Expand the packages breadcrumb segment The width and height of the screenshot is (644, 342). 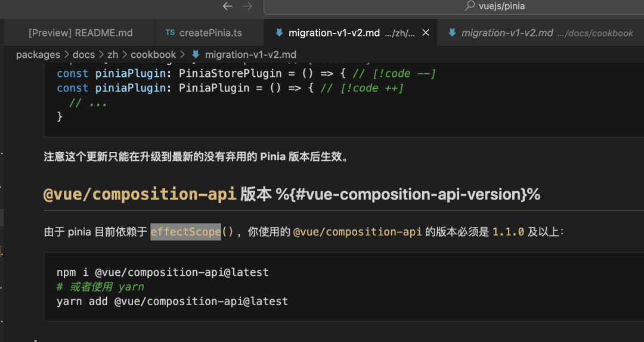[38, 55]
